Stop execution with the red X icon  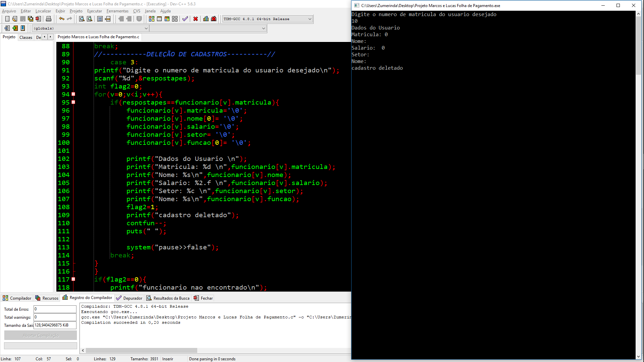196,19
